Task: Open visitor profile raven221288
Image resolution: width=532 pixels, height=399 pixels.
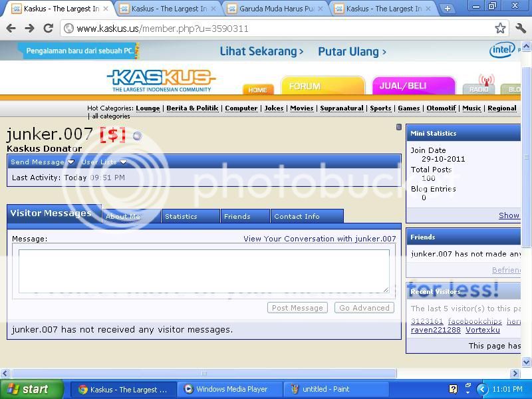Action: [436, 330]
